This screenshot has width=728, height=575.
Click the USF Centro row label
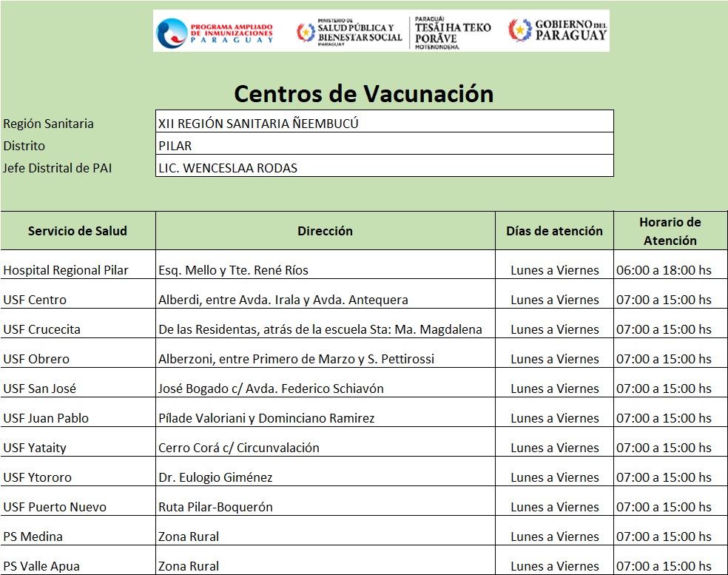click(35, 300)
